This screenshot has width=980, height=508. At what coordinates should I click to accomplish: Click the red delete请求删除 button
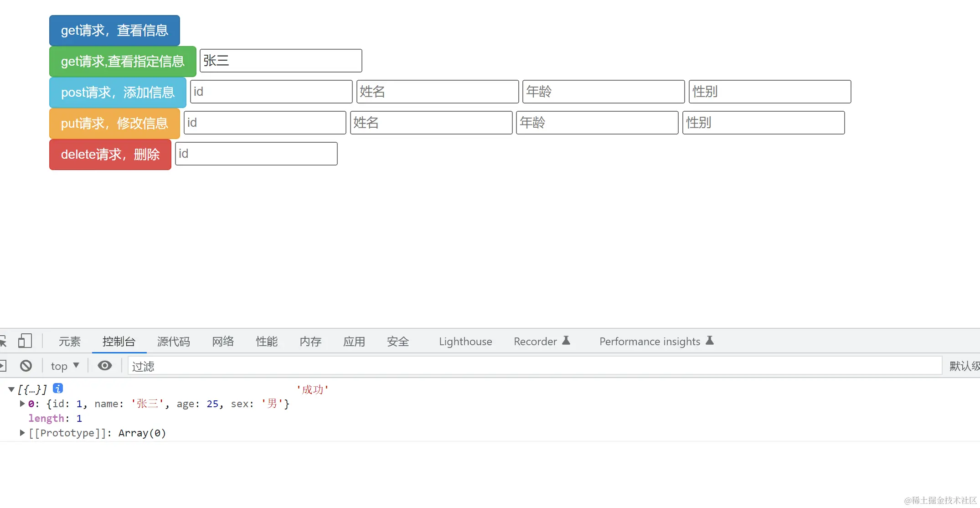110,155
